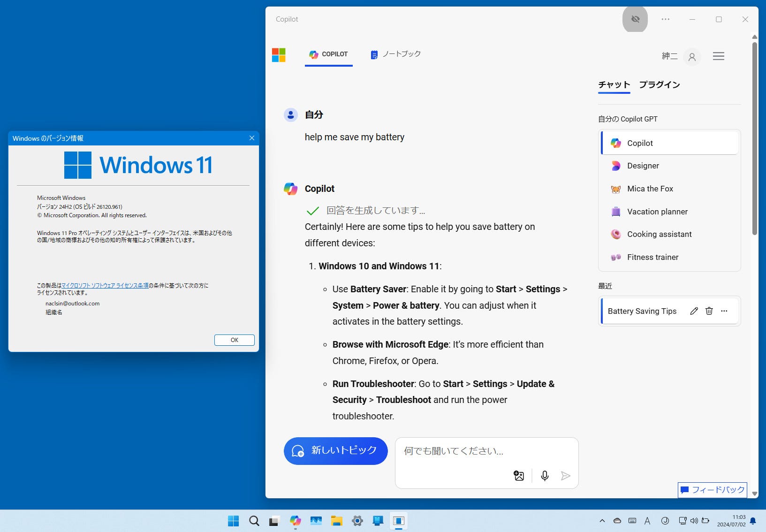The width and height of the screenshot is (766, 532).
Task: Open the Windows Start button on taskbar
Action: click(x=233, y=521)
